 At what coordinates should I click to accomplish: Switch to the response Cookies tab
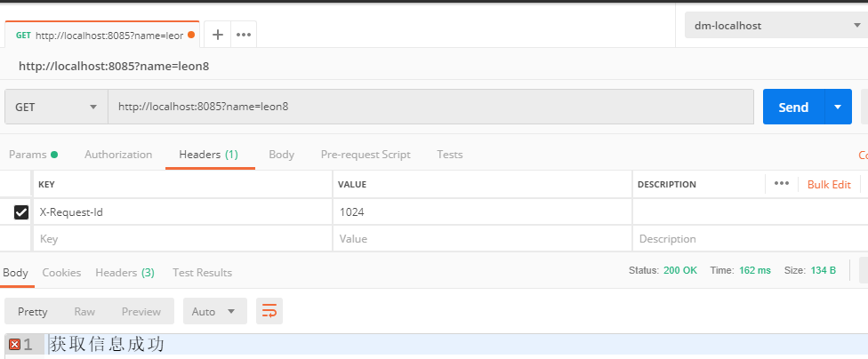(x=61, y=273)
